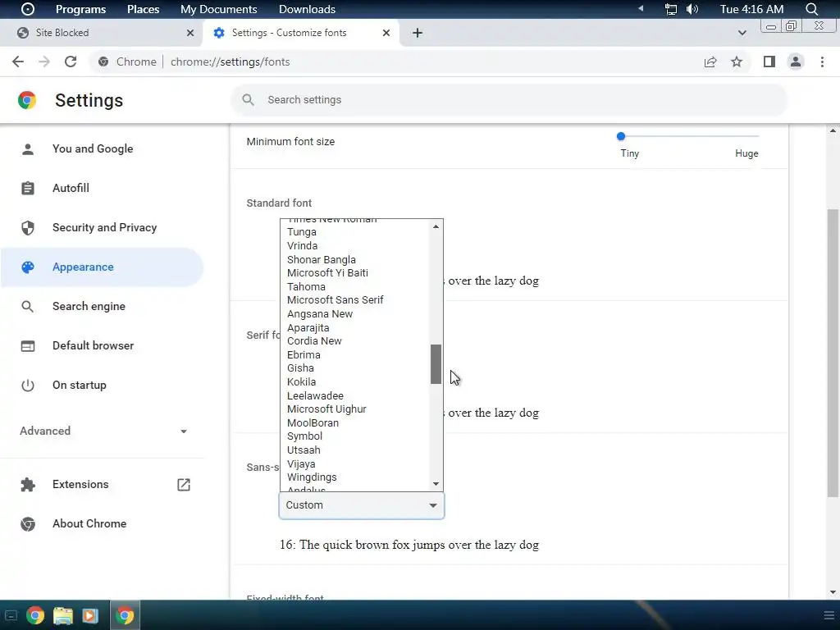Pick Gisha from the font list
The image size is (840, 630).
(355, 368)
